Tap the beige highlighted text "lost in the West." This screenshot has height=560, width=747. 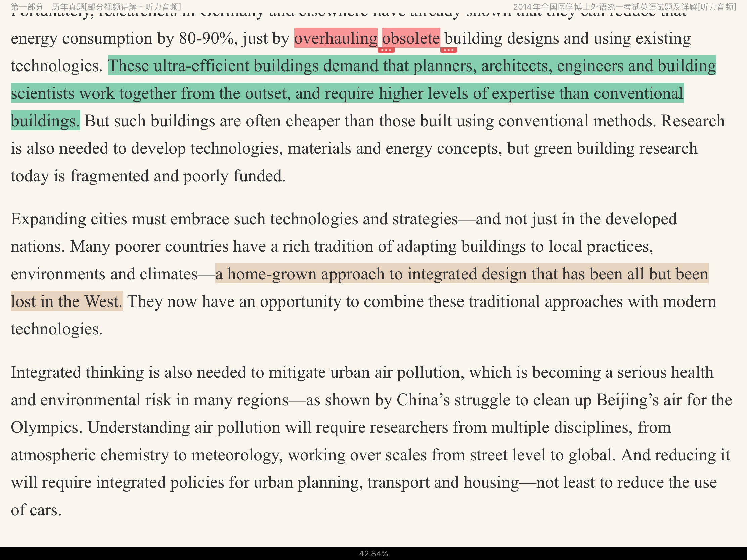point(67,301)
